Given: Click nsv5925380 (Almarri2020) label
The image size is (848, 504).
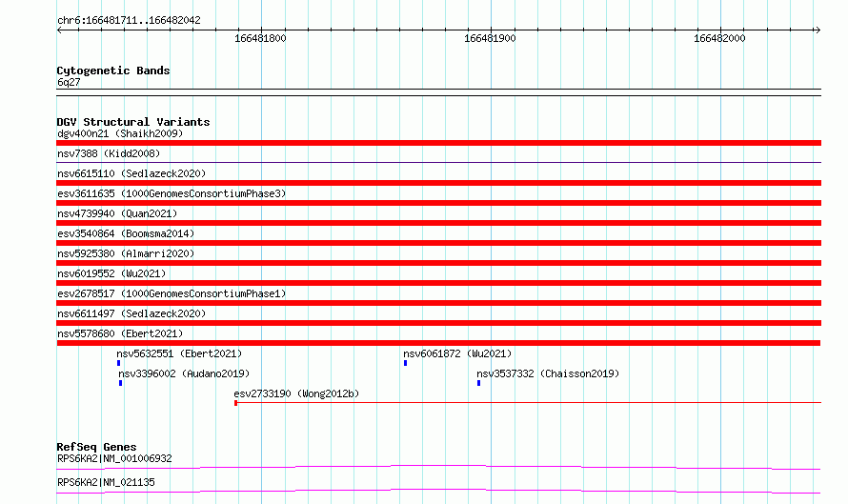Looking at the screenshot, I should click(x=126, y=253).
